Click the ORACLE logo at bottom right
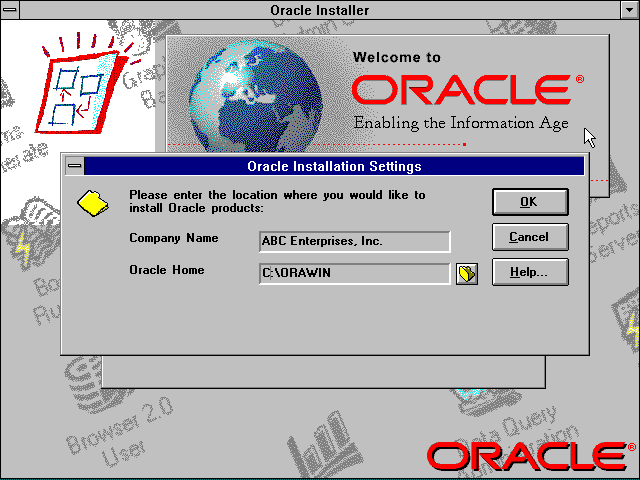The height and width of the screenshot is (480, 640). tap(524, 456)
